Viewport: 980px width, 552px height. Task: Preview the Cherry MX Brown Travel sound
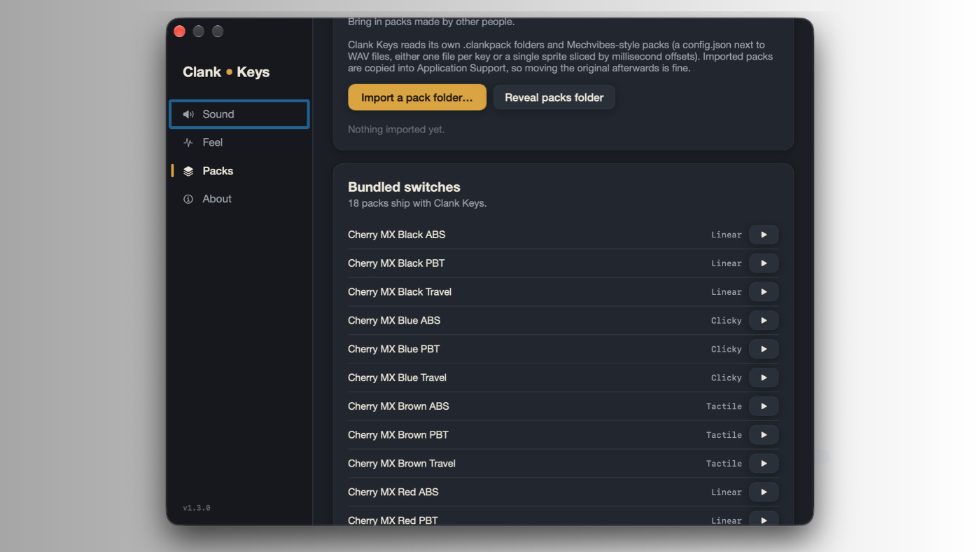pos(764,464)
